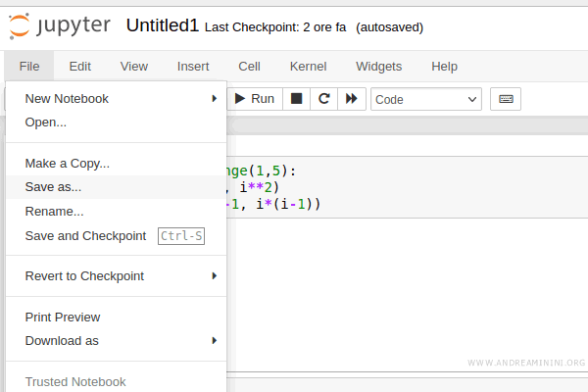Open the Kernel menu
588x392 pixels.
[x=308, y=67]
